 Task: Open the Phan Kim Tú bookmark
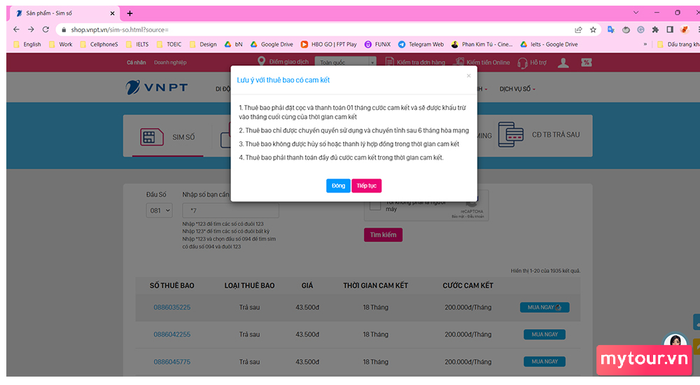pyautogui.click(x=482, y=44)
